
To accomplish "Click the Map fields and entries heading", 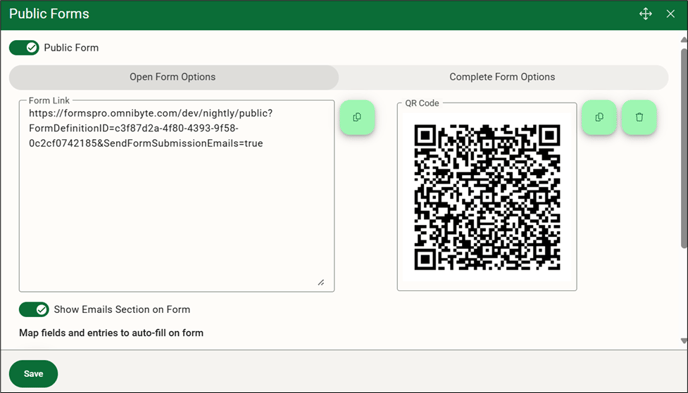I will coord(111,333).
